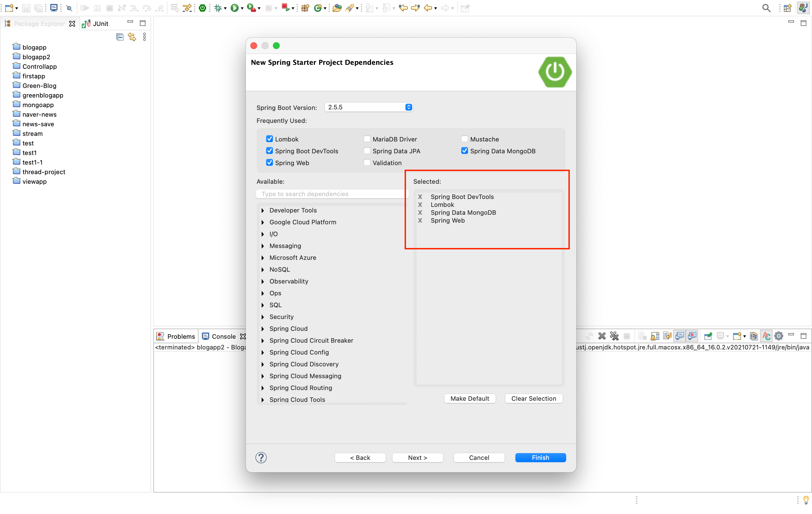
Task: Click the Back navigation yellow arrow icon
Action: point(428,8)
